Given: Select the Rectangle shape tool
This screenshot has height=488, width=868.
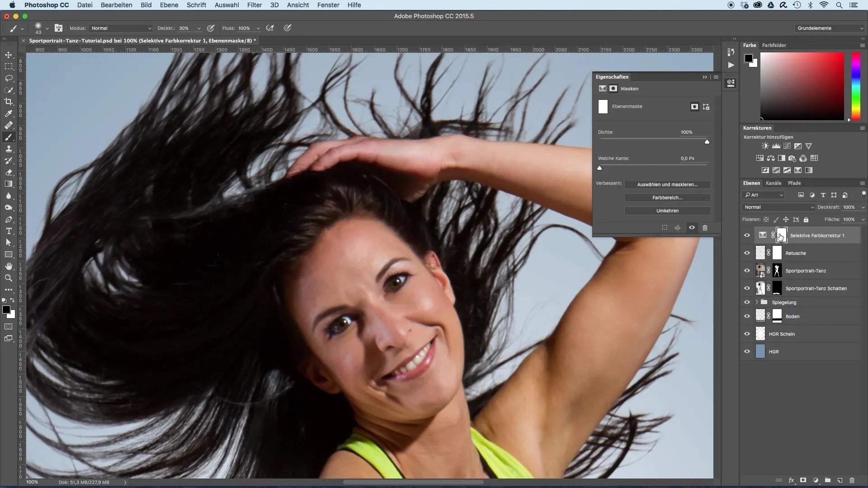Looking at the screenshot, I should point(9,254).
